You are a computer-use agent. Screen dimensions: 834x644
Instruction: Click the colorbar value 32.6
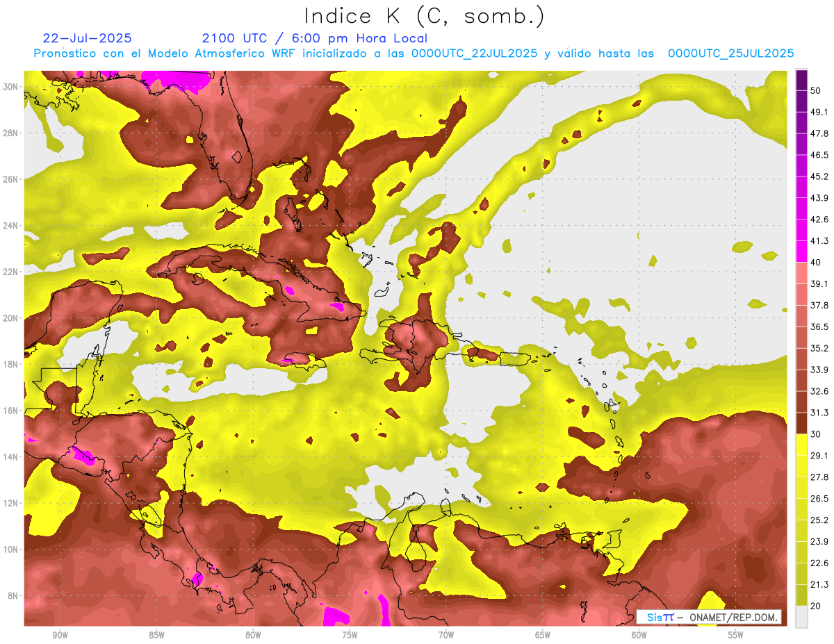[819, 391]
